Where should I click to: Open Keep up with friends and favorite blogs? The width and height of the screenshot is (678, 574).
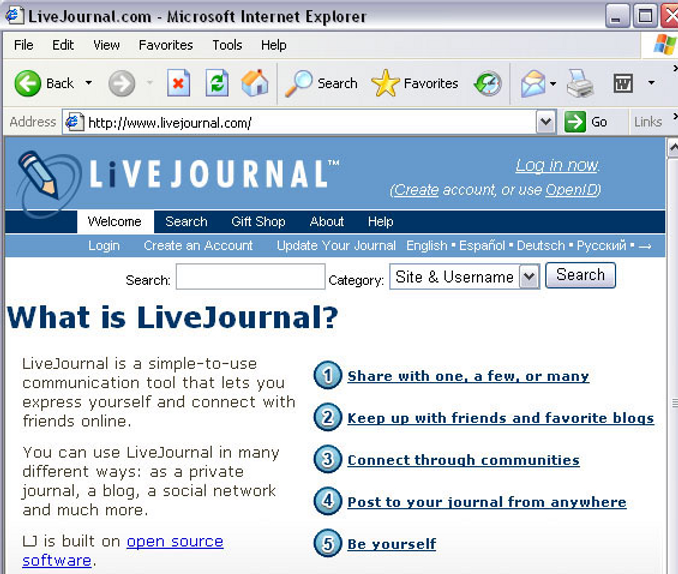(x=501, y=418)
